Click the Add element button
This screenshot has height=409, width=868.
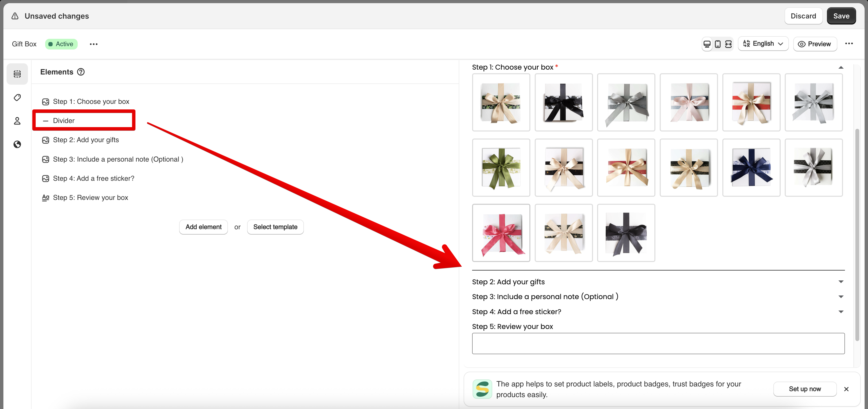pos(203,227)
